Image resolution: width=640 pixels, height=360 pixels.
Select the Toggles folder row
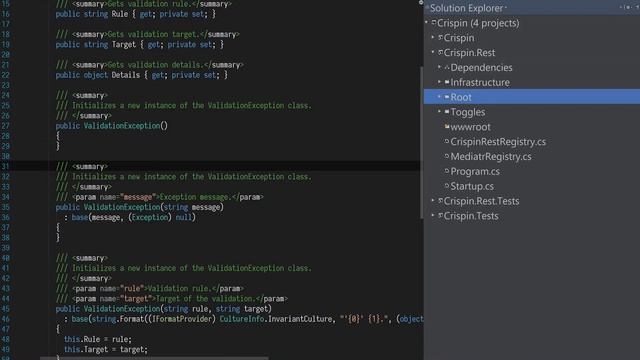pos(532,112)
